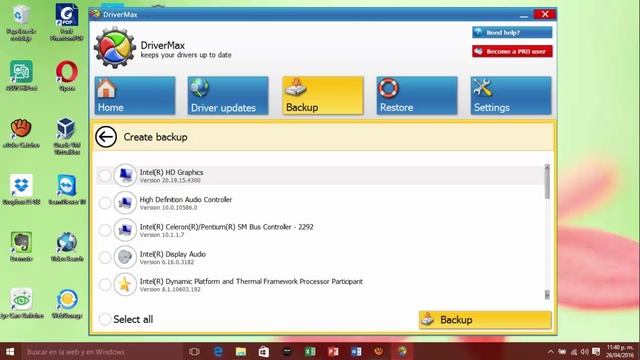The image size is (640, 360).
Task: Open the Recycle Bin desktop icon
Action: click(21, 23)
